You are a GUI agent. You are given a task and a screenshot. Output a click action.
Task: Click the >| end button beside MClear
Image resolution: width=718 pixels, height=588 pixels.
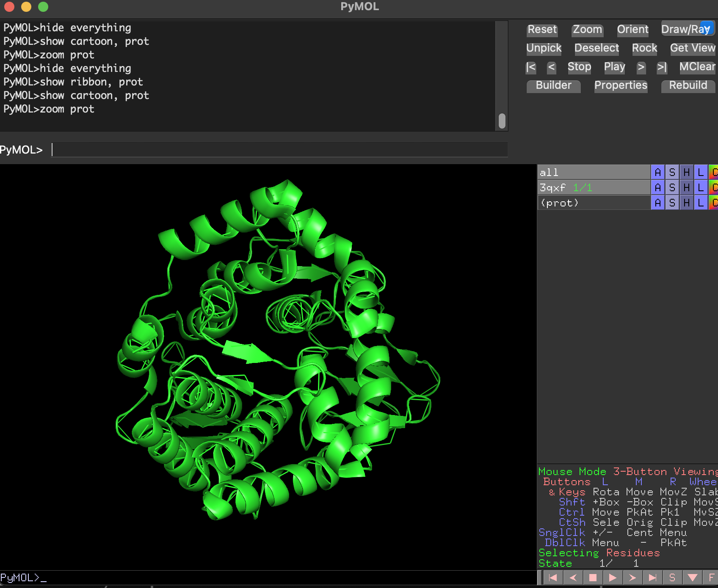(662, 67)
